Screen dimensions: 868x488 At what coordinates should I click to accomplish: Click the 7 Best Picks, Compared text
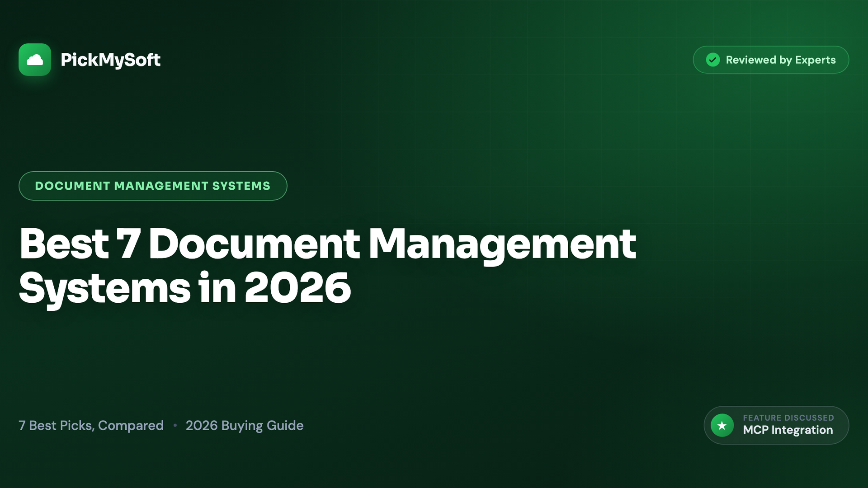[91, 426]
